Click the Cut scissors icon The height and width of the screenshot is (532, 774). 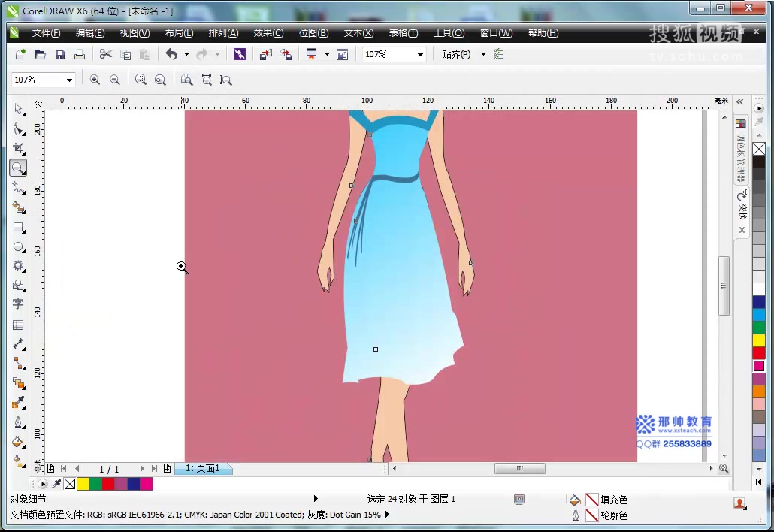tap(105, 54)
